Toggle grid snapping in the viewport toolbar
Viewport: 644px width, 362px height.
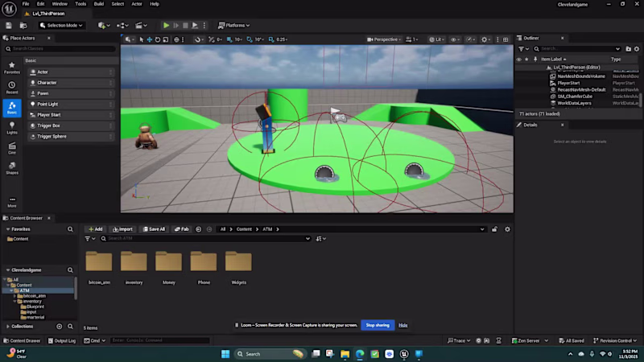tap(228, 39)
